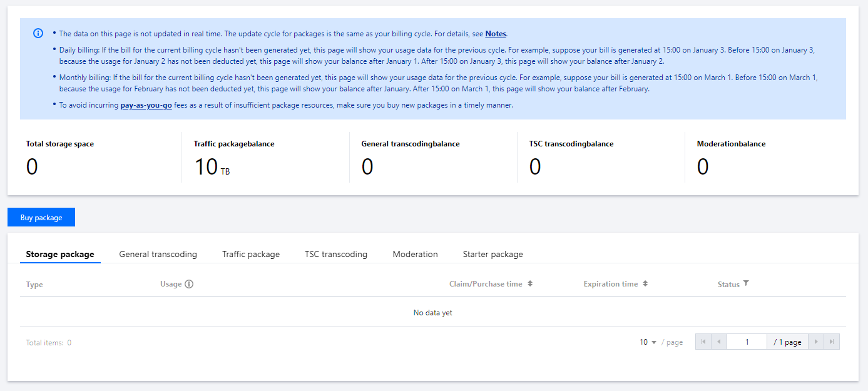Show the Starter package tab
868x391 pixels.
click(493, 254)
